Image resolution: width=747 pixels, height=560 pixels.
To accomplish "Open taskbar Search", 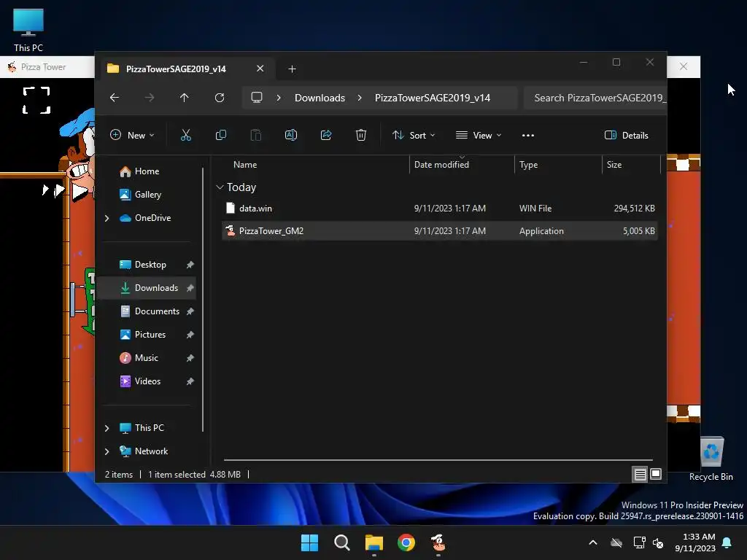I will 342,542.
